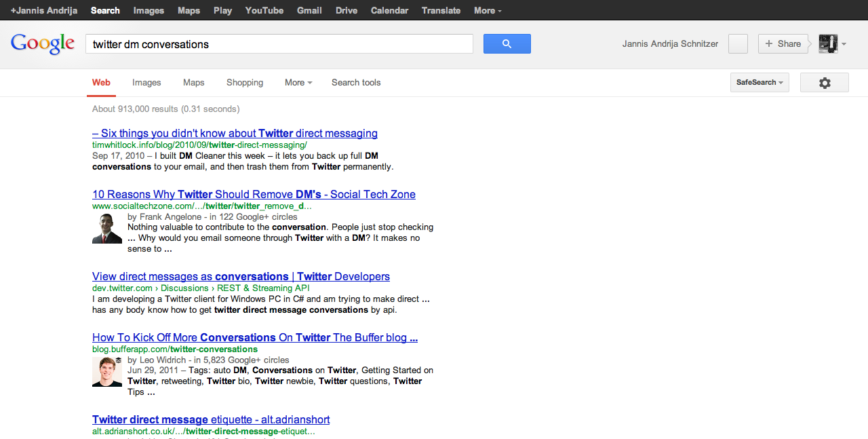The height and width of the screenshot is (439, 868).
Task: Click the 'About 913,000 results' count text
Action: click(165, 109)
